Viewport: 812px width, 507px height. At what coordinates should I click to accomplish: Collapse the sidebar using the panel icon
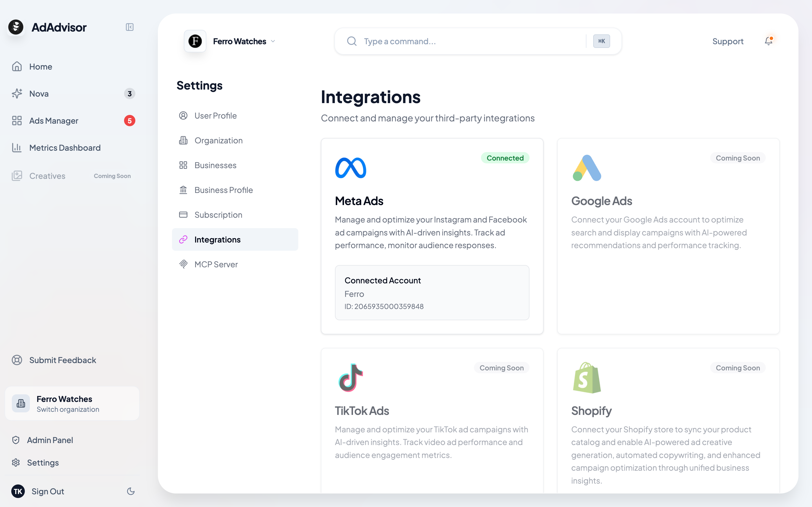130,27
